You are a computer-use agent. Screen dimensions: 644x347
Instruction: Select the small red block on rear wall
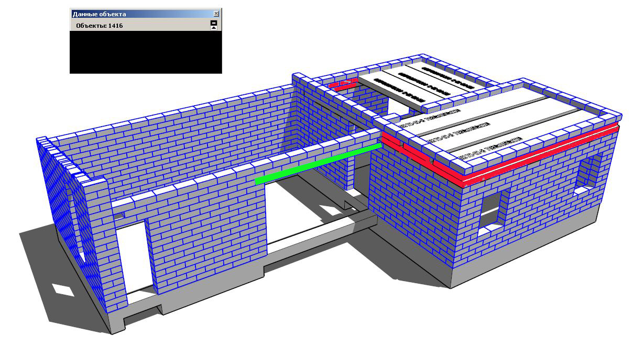pos(344,85)
